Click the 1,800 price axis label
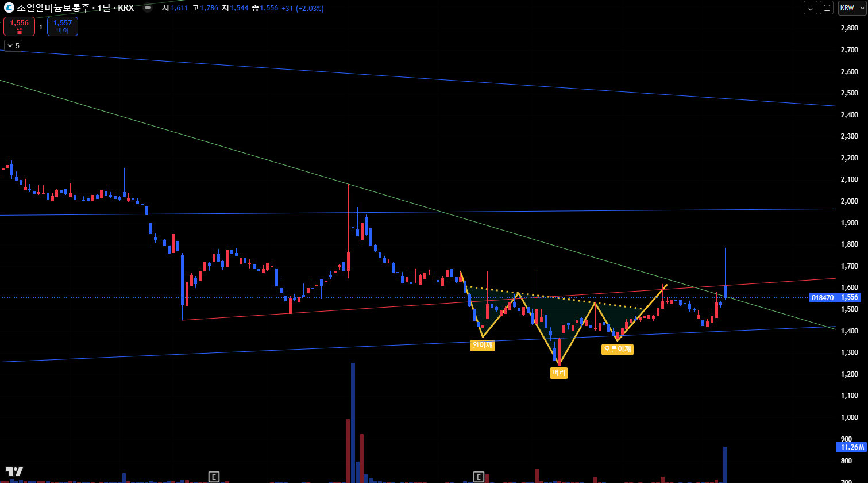The image size is (868, 483). click(x=849, y=244)
